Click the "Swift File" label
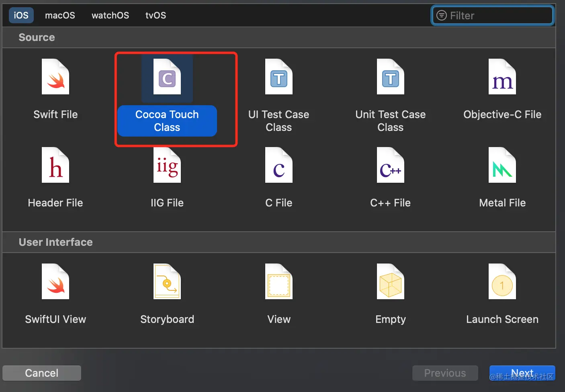Viewport: 565px width, 392px height. click(x=55, y=114)
